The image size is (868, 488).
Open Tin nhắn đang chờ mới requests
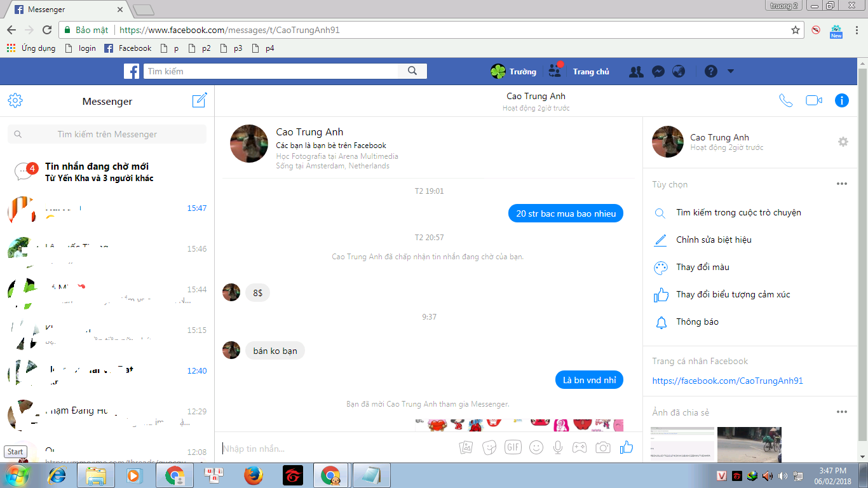click(x=107, y=172)
